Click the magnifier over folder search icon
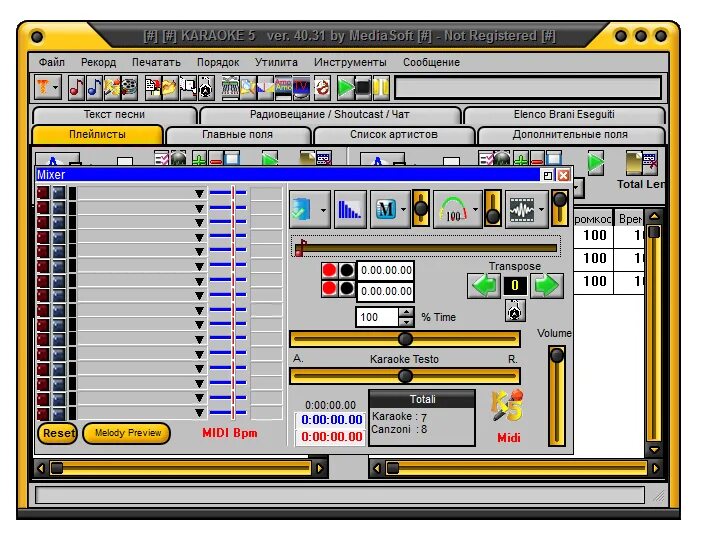 coord(247,88)
